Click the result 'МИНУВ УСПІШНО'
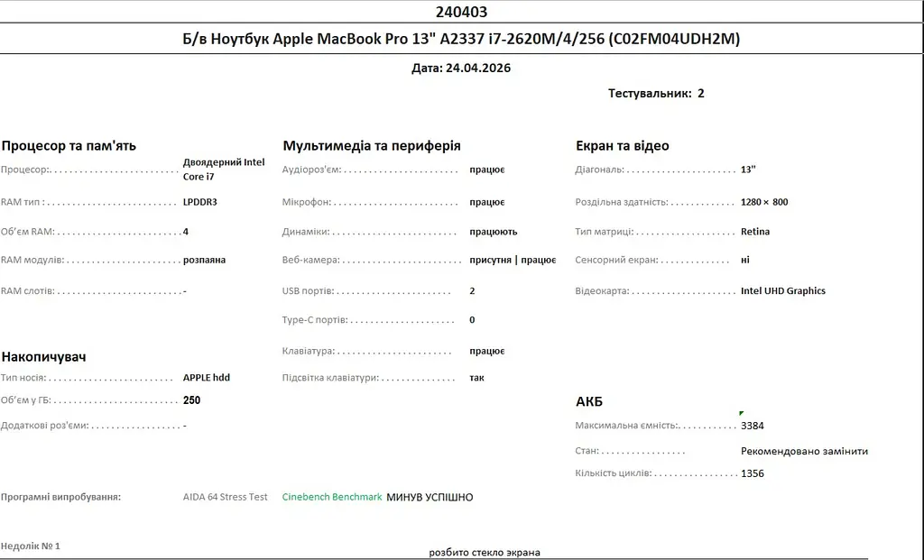The height and width of the screenshot is (560, 924). [430, 498]
